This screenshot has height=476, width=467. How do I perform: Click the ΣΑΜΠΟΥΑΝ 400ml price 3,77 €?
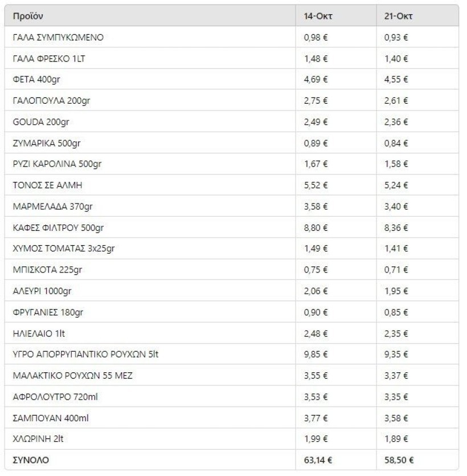[316, 418]
